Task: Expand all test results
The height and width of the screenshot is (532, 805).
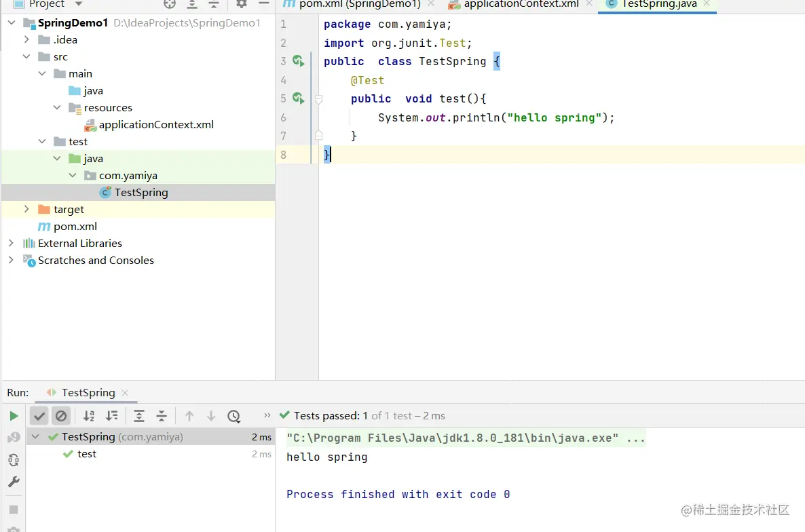Action: tap(139, 416)
